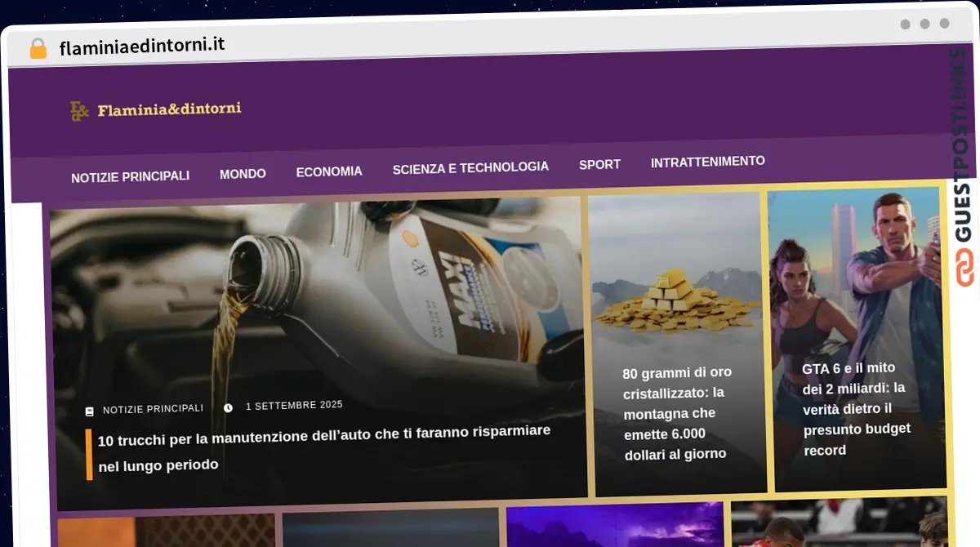The width and height of the screenshot is (980, 547).
Task: Go to the Economia section
Action: [x=329, y=171]
